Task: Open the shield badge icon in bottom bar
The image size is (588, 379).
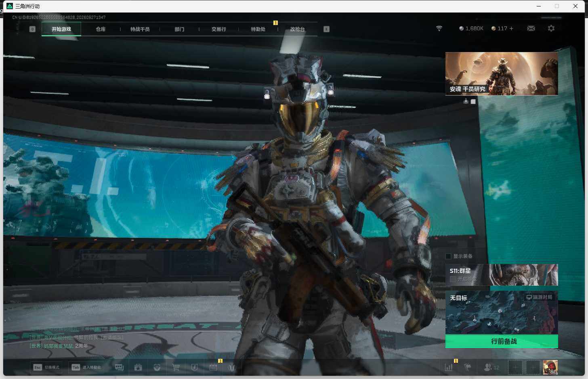Action: [194, 367]
